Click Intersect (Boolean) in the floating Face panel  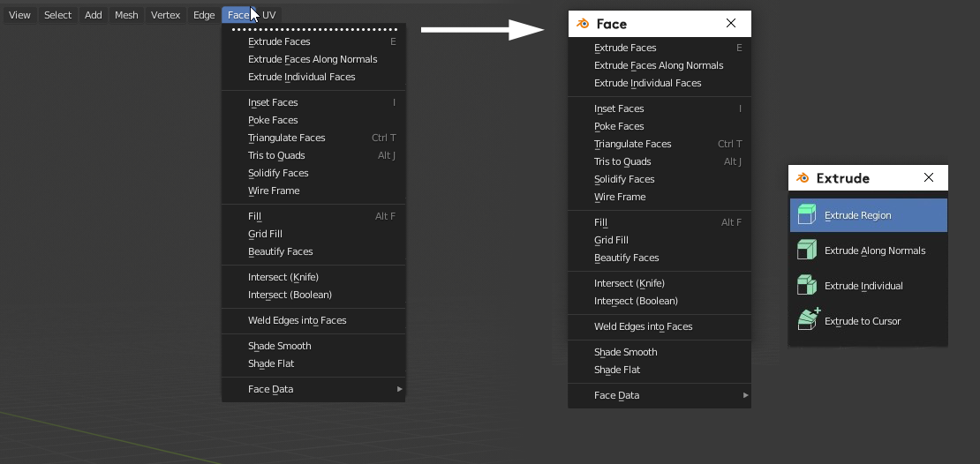660,301
